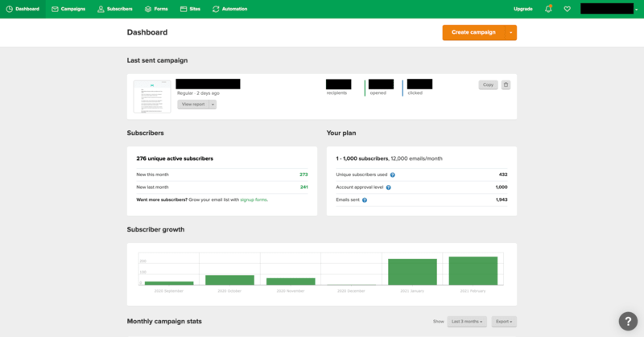Click the 241 new last month value

pyautogui.click(x=304, y=187)
